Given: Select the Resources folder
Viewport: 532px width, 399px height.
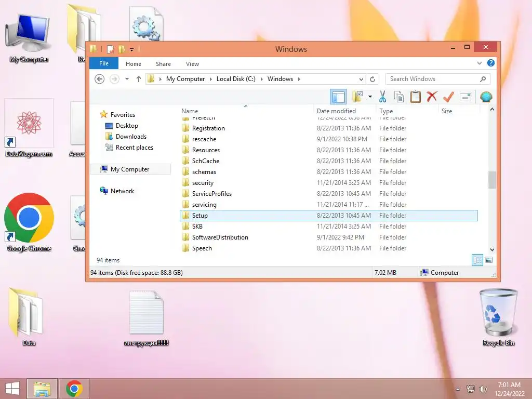Looking at the screenshot, I should (329, 150).
